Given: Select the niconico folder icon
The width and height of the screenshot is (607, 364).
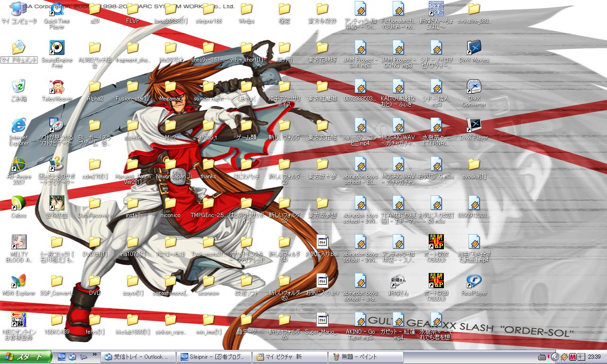Looking at the screenshot, I should [171, 208].
